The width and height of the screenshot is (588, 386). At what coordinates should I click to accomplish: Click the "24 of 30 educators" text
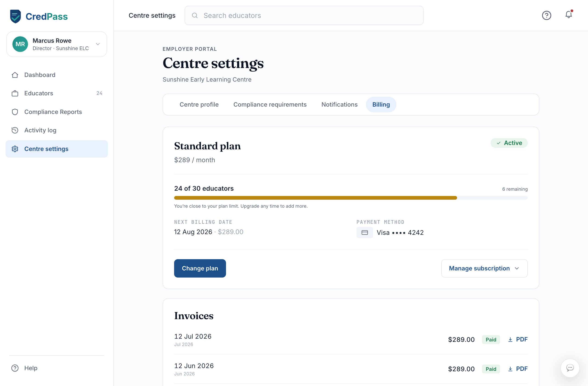pos(204,188)
